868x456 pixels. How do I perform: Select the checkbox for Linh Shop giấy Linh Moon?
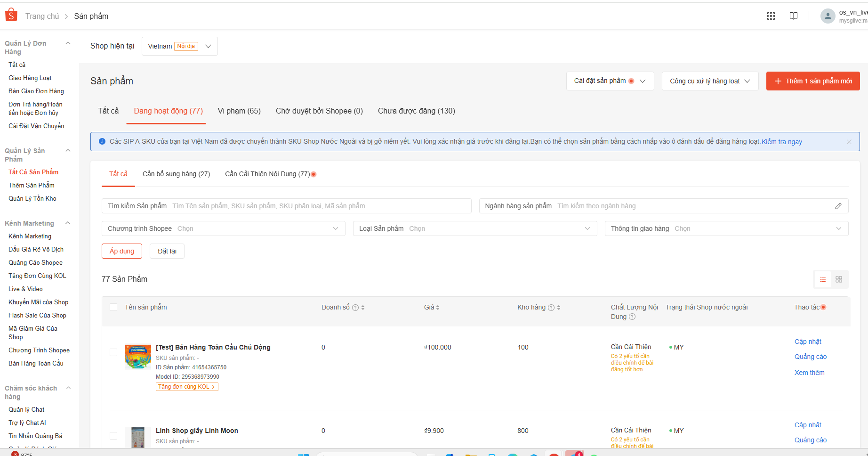pos(113,435)
